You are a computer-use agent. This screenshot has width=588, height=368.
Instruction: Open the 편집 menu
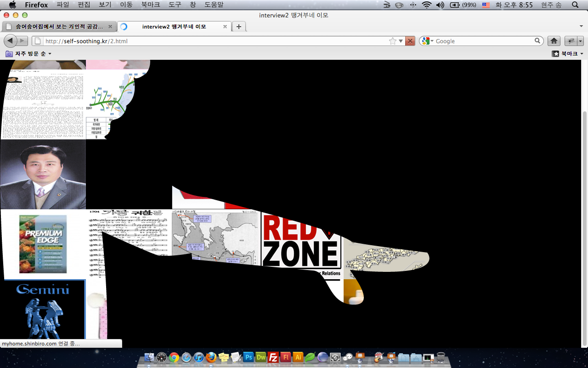pos(84,5)
